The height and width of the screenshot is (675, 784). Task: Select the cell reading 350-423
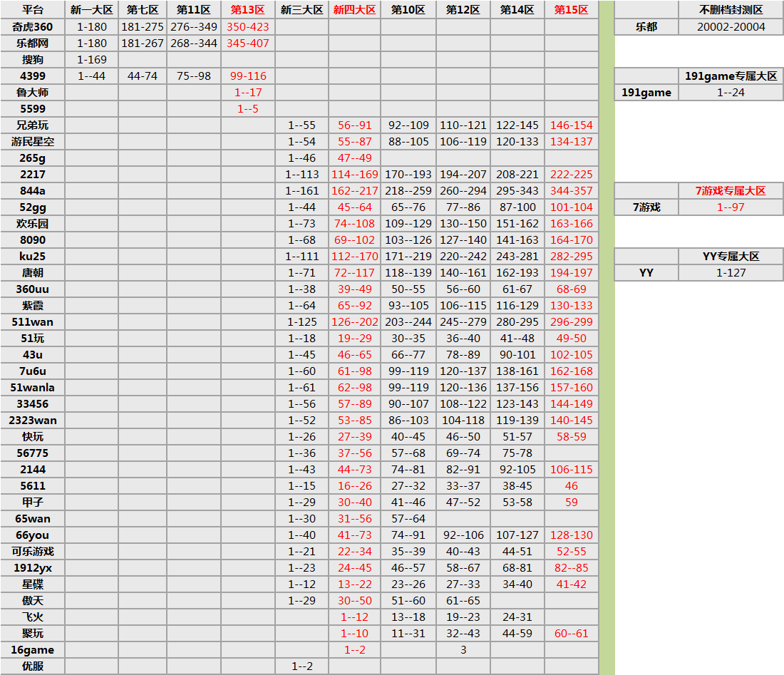click(x=247, y=27)
